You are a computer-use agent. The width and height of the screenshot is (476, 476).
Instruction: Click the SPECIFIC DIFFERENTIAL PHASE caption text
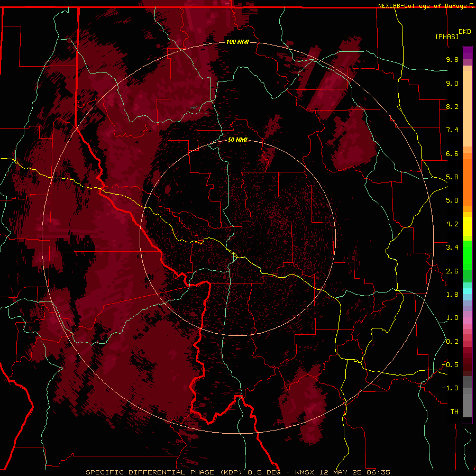tap(151, 472)
